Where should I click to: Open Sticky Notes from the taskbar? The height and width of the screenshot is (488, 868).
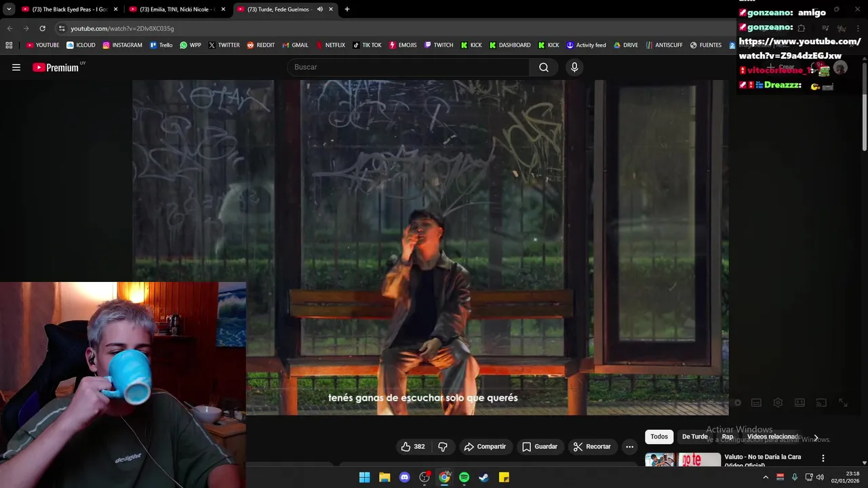tap(504, 477)
